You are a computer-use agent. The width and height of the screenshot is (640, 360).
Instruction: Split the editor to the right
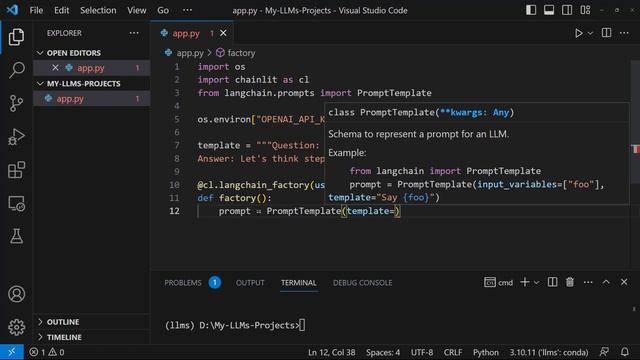[x=607, y=33]
